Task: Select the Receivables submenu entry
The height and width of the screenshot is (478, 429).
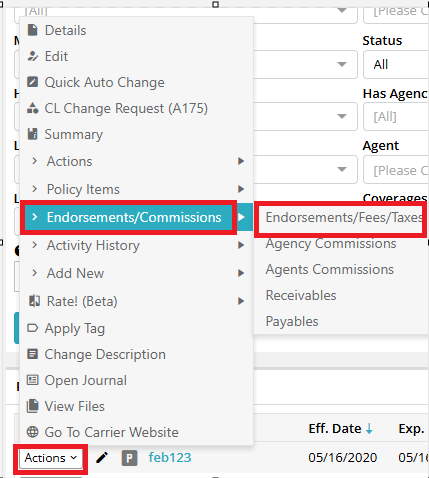Action: pyautogui.click(x=301, y=295)
